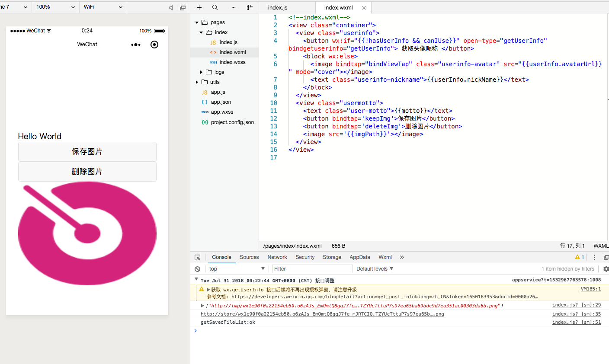The width and height of the screenshot is (609, 364).
Task: Collapse the pages folder
Action: pos(197,22)
